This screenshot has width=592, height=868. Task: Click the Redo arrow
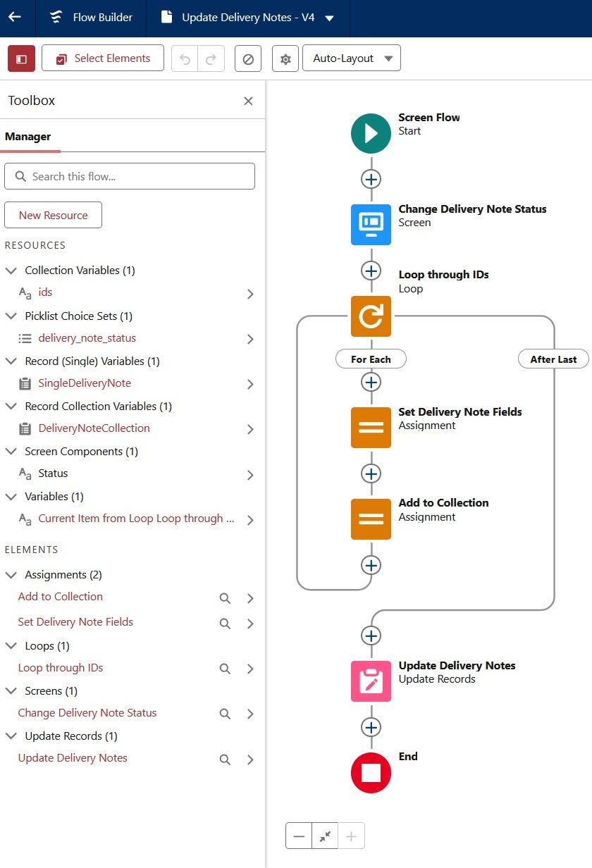click(211, 59)
